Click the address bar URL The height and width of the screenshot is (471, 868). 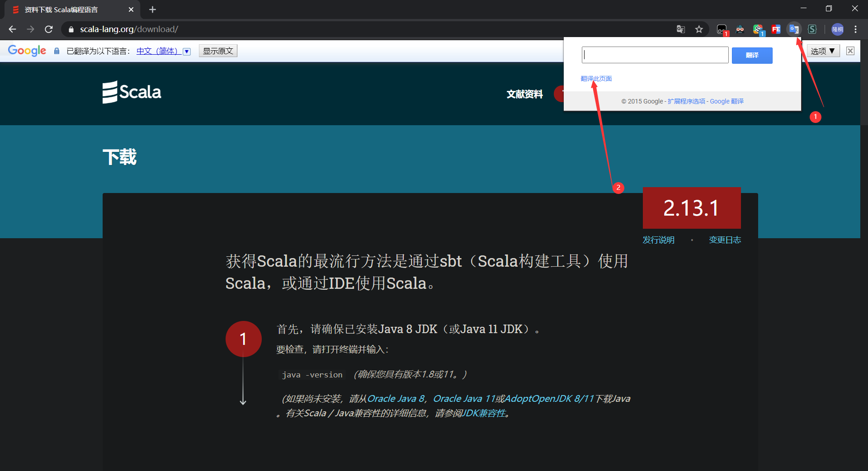pos(129,29)
